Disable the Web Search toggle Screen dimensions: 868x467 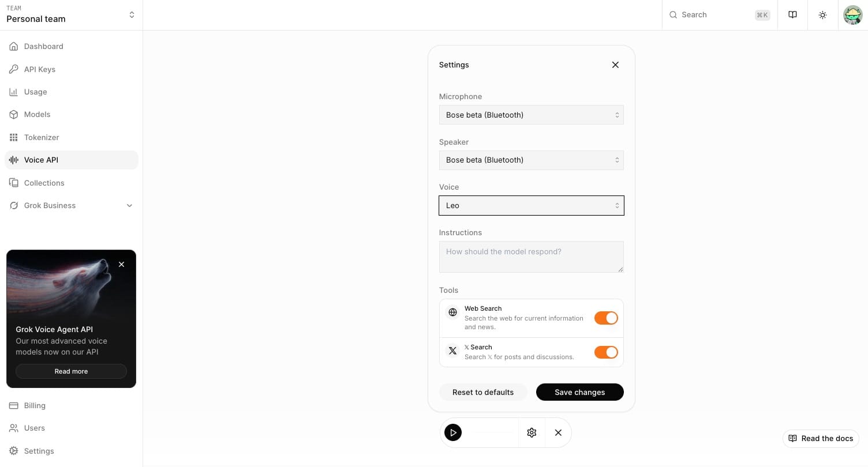click(x=606, y=318)
